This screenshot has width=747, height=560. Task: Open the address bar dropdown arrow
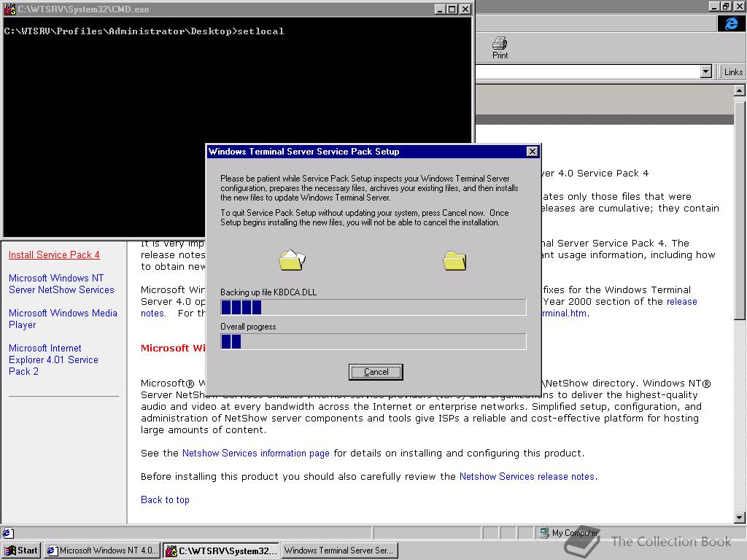click(x=706, y=72)
